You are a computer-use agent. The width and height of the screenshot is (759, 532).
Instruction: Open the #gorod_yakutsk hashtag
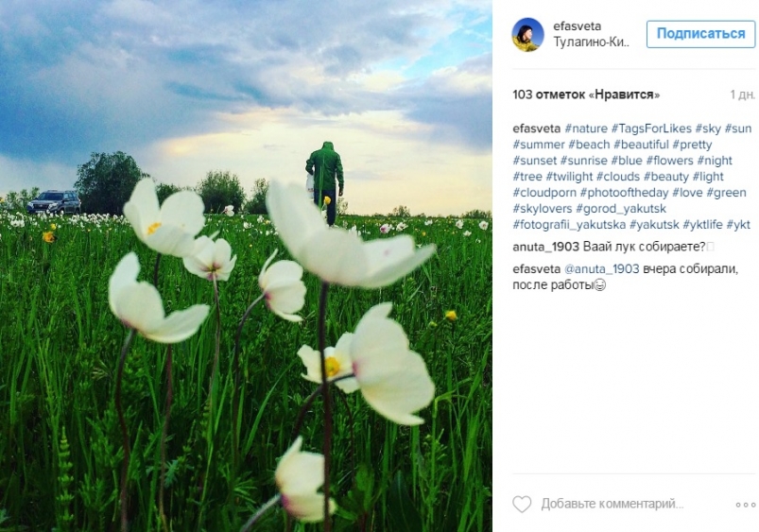point(621,209)
